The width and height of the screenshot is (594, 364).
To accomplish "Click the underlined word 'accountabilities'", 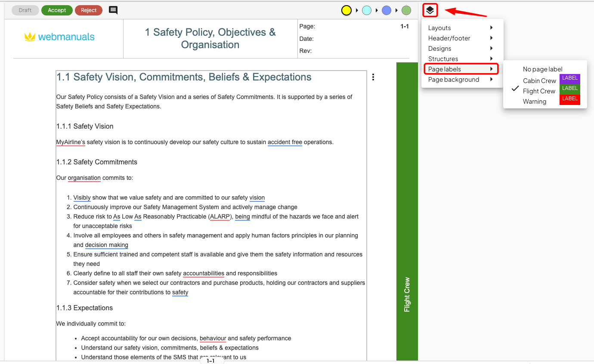I will (x=204, y=274).
